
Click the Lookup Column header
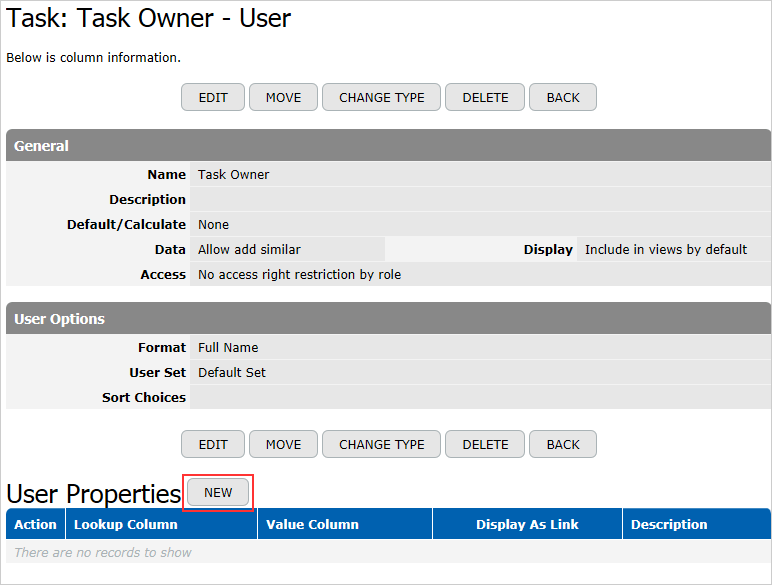click(161, 524)
